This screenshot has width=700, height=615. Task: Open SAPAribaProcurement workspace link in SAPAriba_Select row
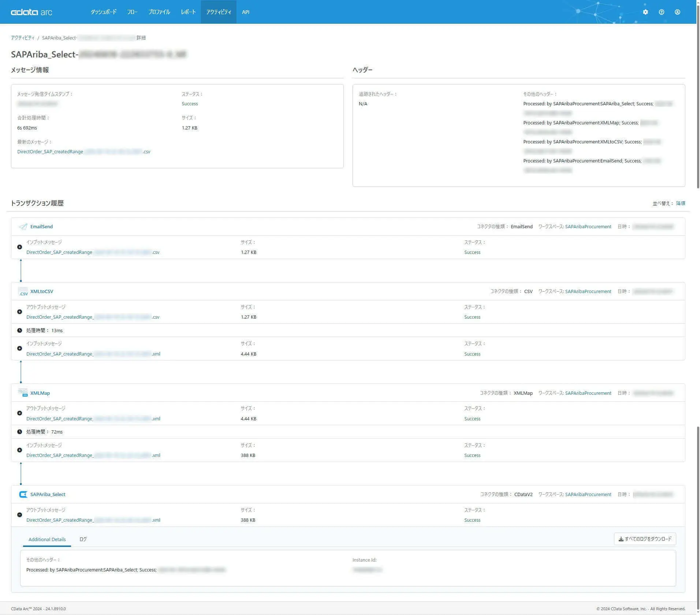[588, 495]
